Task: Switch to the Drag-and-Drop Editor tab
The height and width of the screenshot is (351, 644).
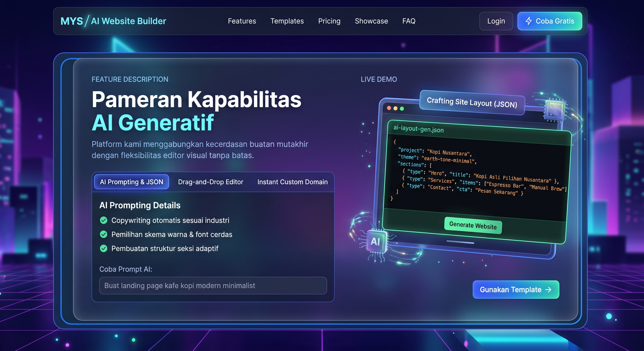Action: [x=210, y=182]
